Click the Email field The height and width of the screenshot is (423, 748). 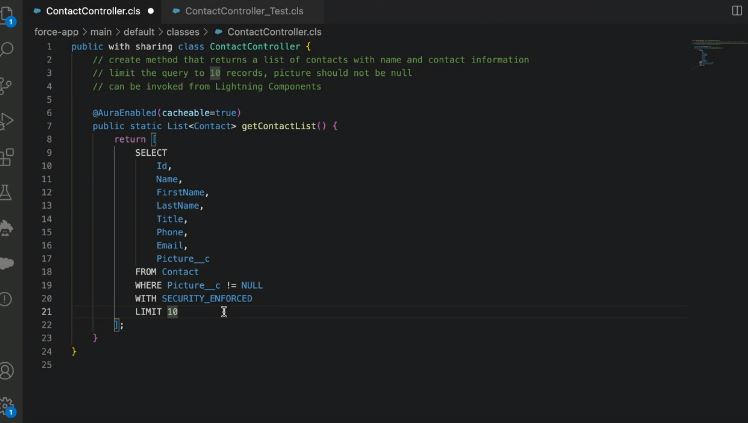pyautogui.click(x=170, y=246)
